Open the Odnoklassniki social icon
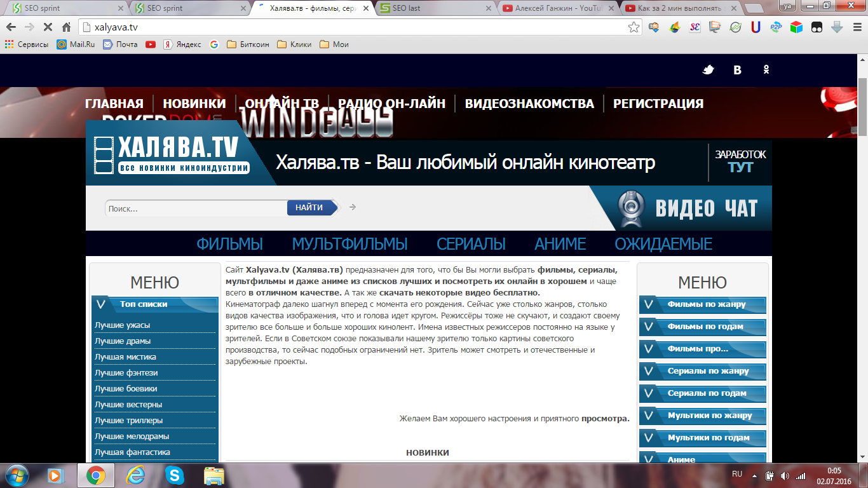 766,70
